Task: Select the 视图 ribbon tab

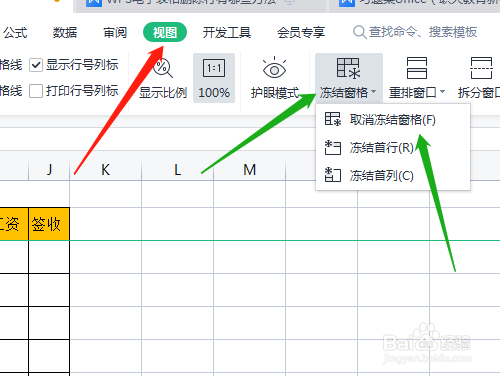Action: (165, 32)
